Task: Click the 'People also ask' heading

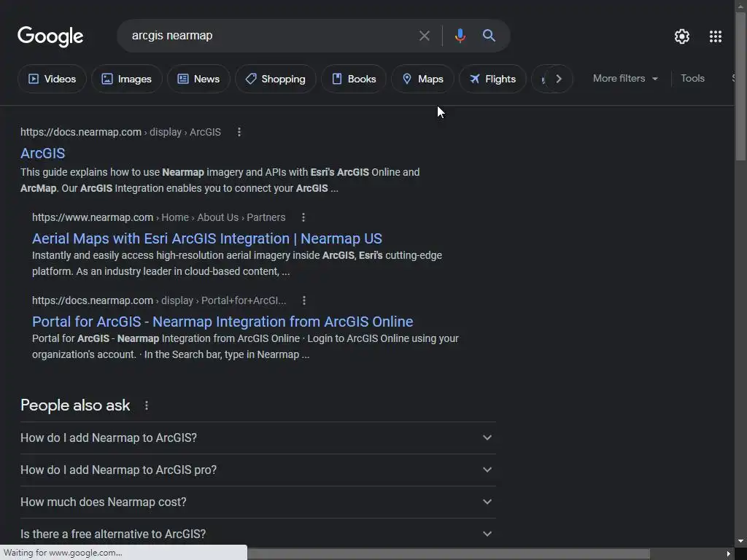Action: pyautogui.click(x=75, y=405)
